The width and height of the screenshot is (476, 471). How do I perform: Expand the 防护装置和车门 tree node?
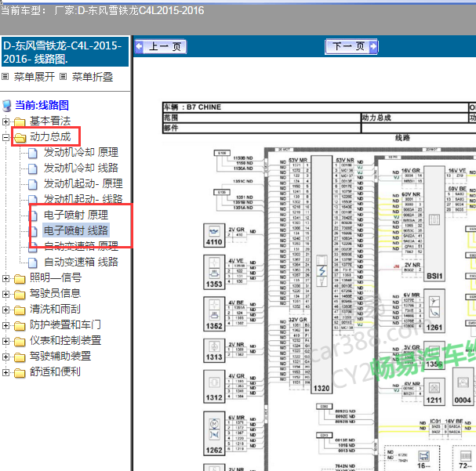(5, 326)
